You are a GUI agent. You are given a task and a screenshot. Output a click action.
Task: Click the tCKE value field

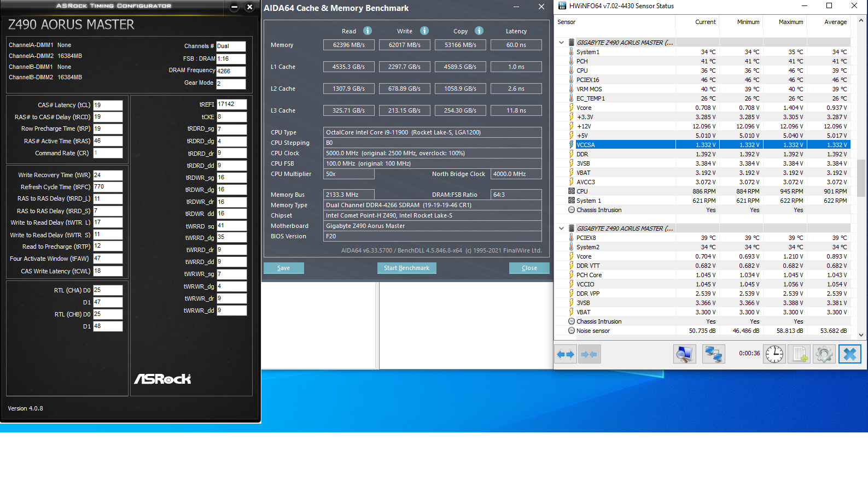pyautogui.click(x=232, y=117)
